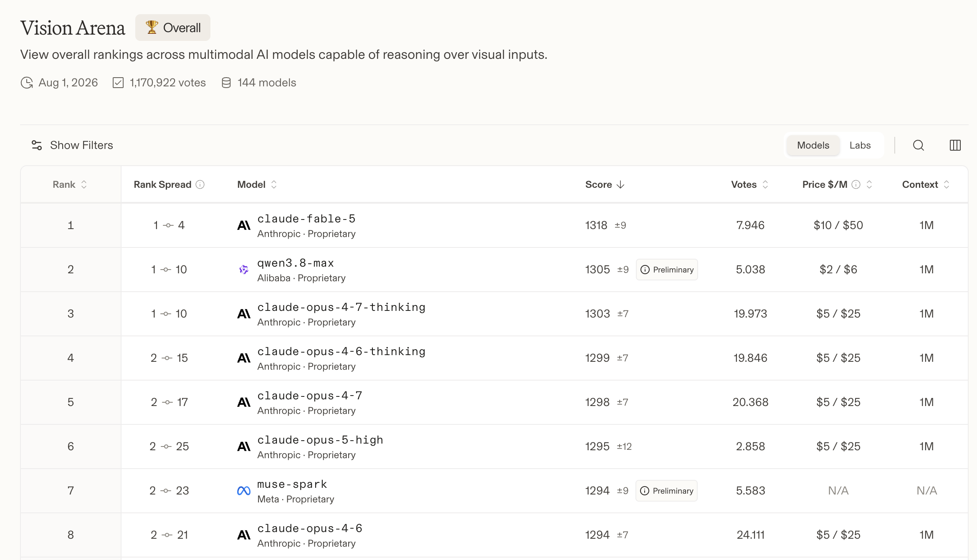The image size is (977, 560).
Task: Click the Anthropic logo in the claude-opus-4-7 row (score 1298)
Action: (x=244, y=402)
